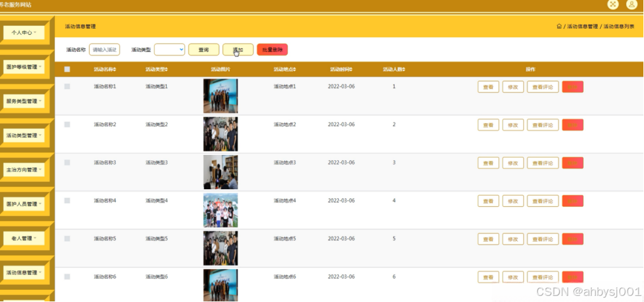Click 修改 for 活动名称5 row
The height and width of the screenshot is (302, 644).
513,239
